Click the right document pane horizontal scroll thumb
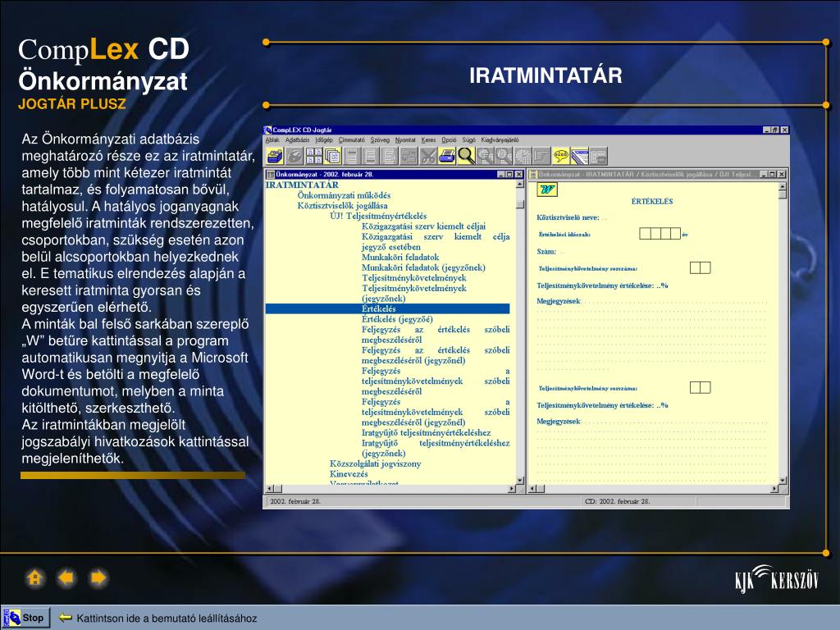This screenshot has width=840, height=630. tap(541, 489)
